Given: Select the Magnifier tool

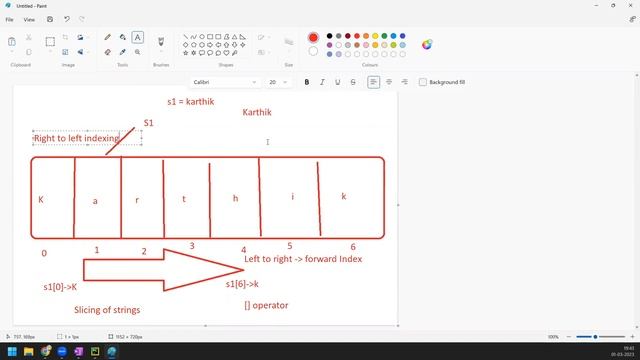Looking at the screenshot, I should coord(138,52).
